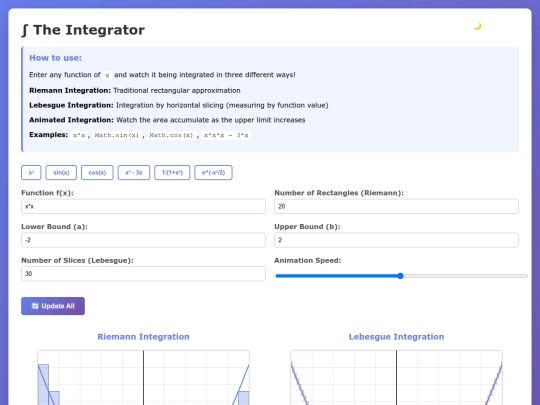Focus the Number of Rectangles field
The width and height of the screenshot is (540, 405).
(396, 206)
